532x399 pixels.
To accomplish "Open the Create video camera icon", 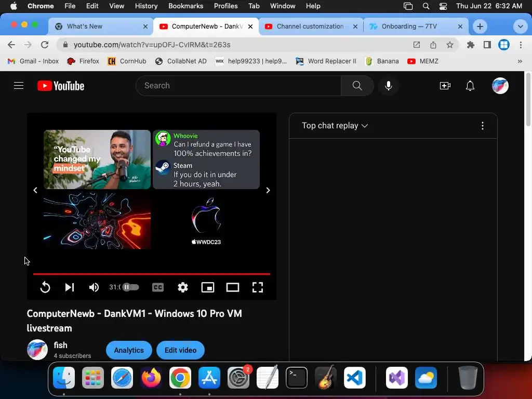I will coord(445,86).
